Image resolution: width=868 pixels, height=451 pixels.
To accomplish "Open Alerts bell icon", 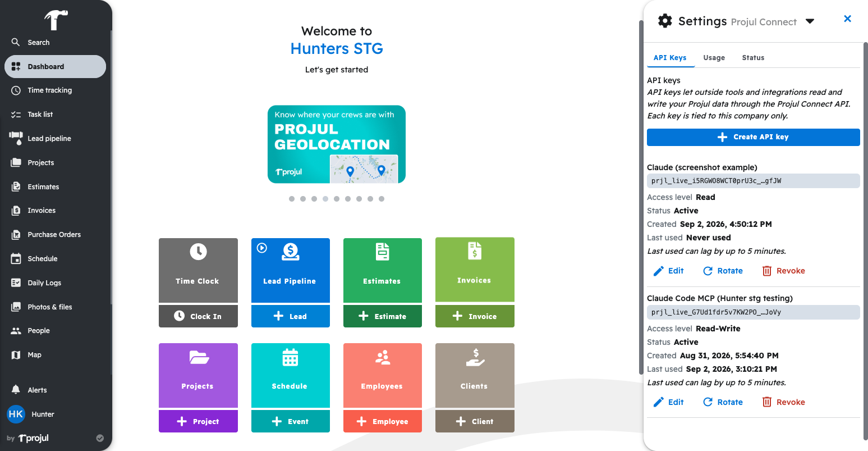I will [x=16, y=390].
